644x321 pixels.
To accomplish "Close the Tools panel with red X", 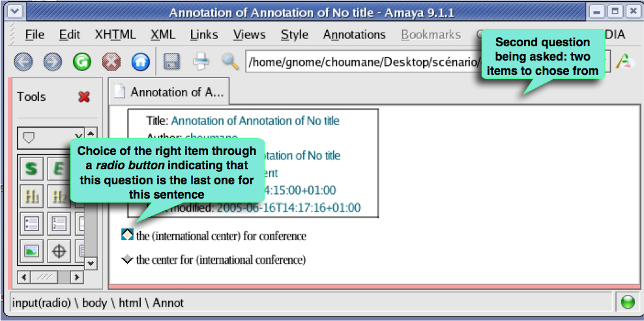I will tap(84, 97).
